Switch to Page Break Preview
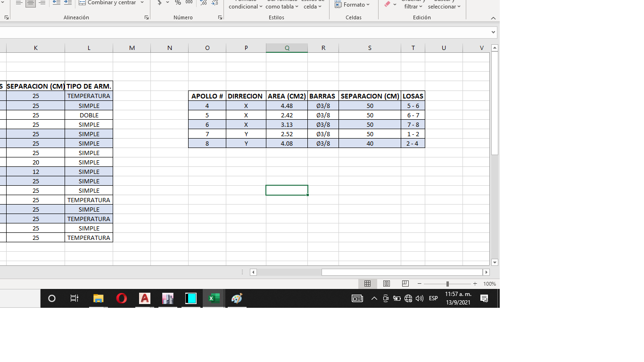 pyautogui.click(x=405, y=284)
